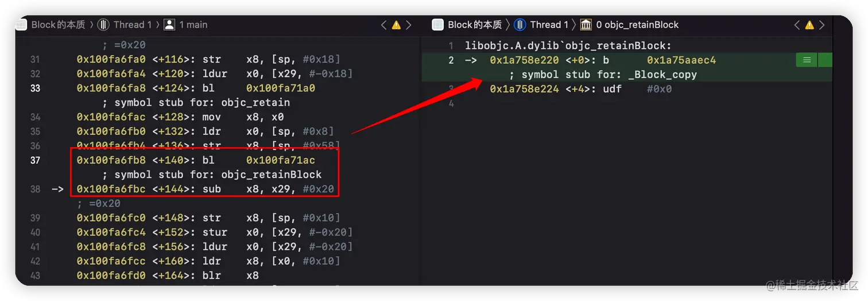Click the instruction pointer arrow on line 38
The image size is (868, 301).
[x=57, y=189]
